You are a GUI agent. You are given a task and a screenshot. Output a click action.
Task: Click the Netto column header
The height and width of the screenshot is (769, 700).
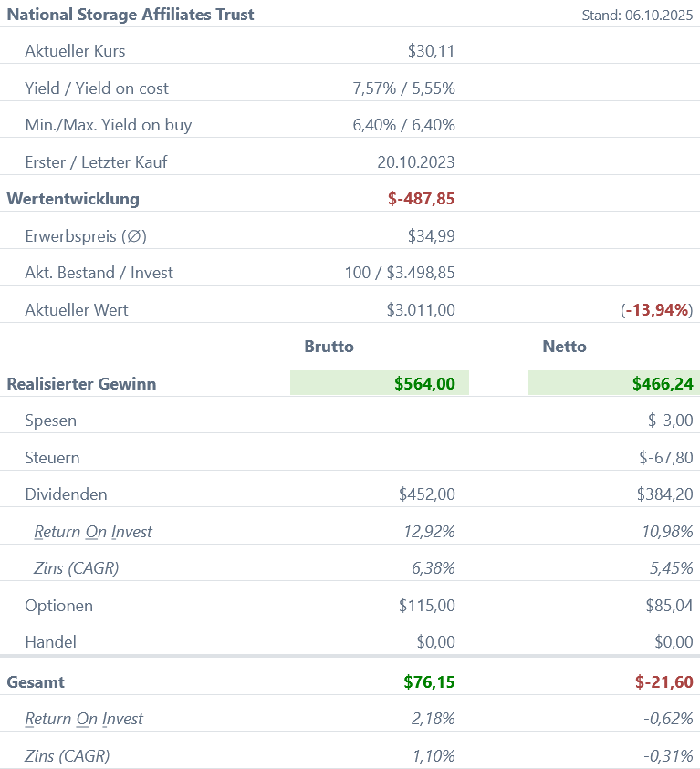(564, 347)
